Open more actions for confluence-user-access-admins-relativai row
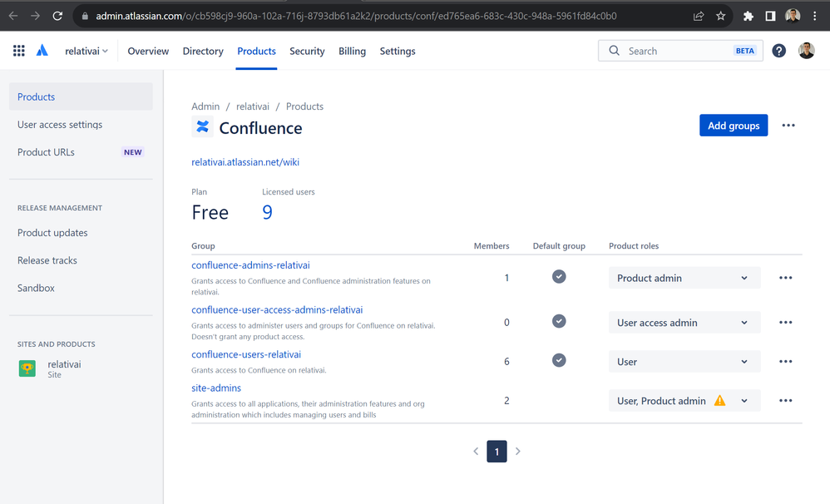This screenshot has width=830, height=504. point(786,323)
